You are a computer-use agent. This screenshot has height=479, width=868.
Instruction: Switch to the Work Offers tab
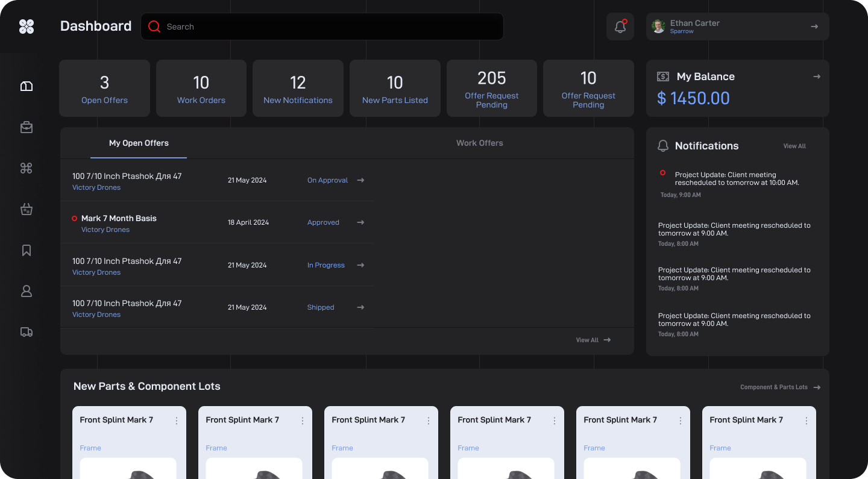(x=479, y=143)
